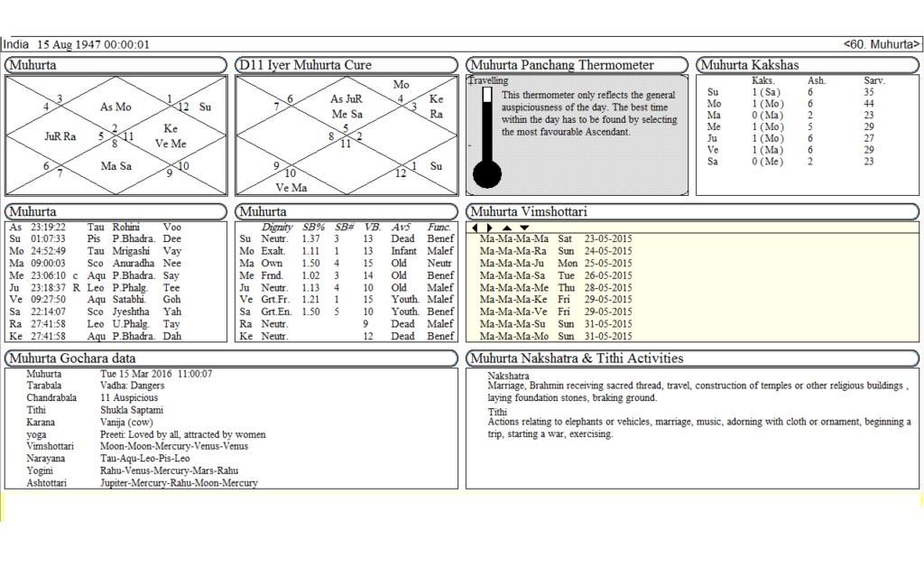The height and width of the screenshot is (578, 924).
Task: Select the Muhurta Gochara data title
Action: 72,359
